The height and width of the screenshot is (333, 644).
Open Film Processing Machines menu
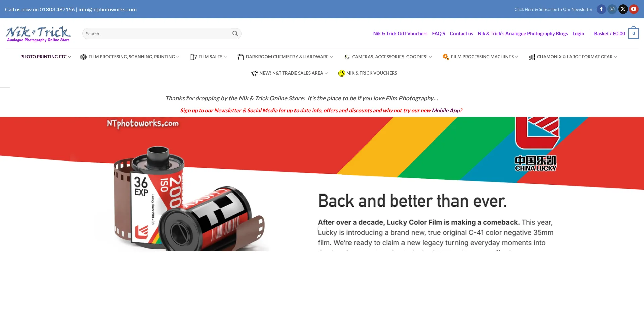point(480,57)
